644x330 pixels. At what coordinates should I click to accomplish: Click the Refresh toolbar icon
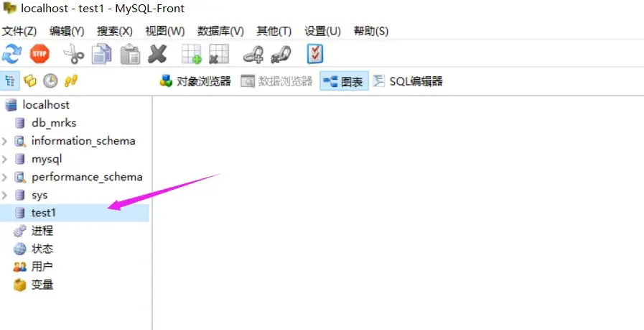(x=11, y=55)
